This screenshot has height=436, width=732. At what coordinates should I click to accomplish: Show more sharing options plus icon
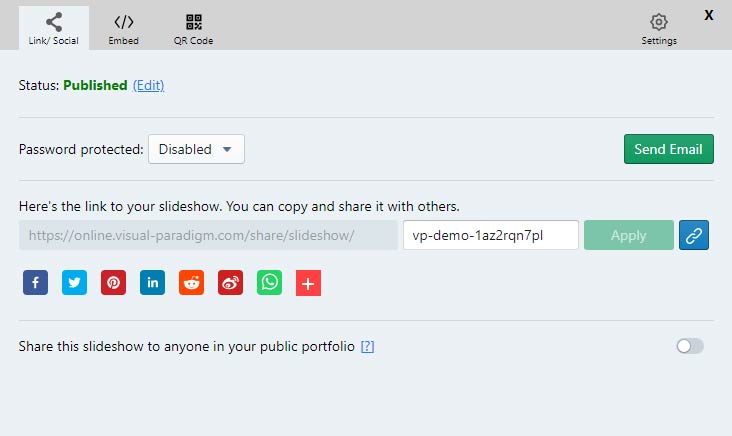(308, 284)
